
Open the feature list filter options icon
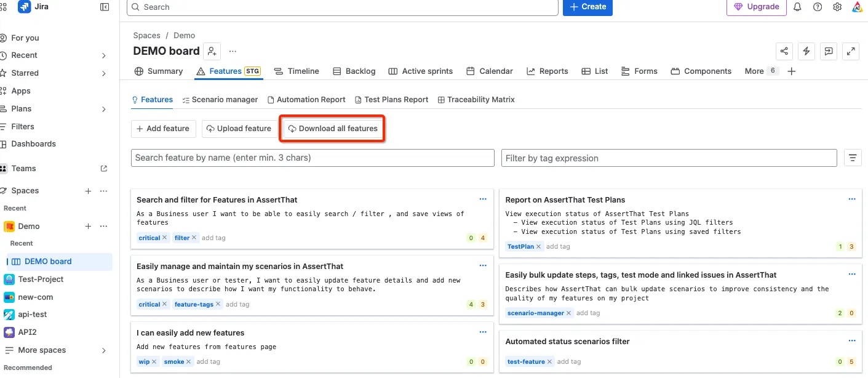852,158
